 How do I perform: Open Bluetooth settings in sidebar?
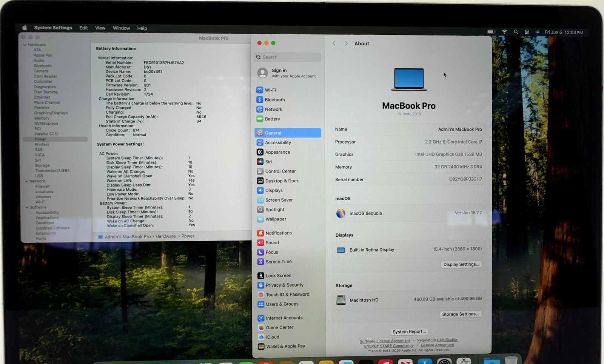point(287,100)
